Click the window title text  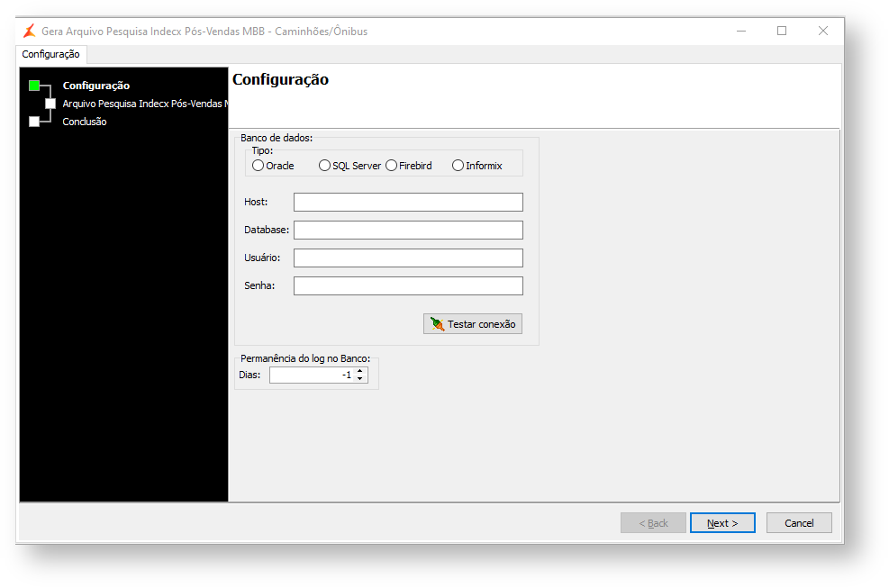point(204,32)
